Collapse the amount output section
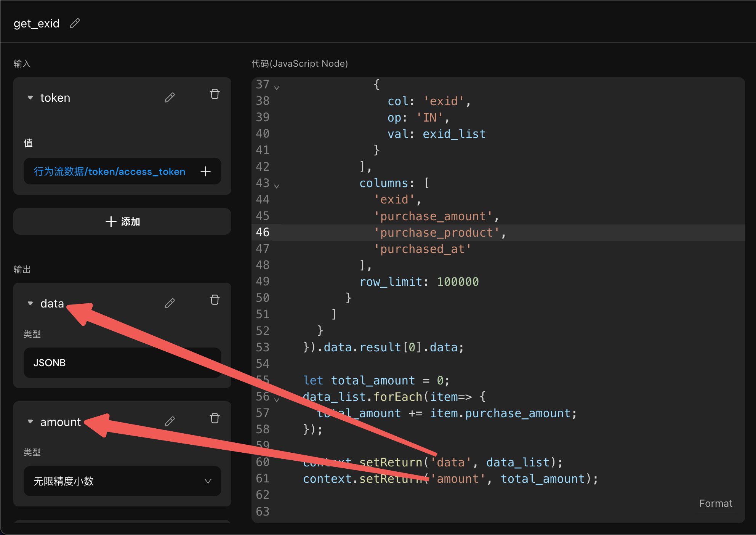 (x=30, y=422)
